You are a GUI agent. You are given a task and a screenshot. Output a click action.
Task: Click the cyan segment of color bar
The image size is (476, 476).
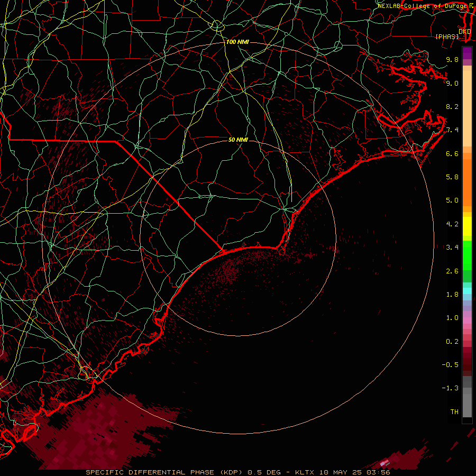(467, 291)
